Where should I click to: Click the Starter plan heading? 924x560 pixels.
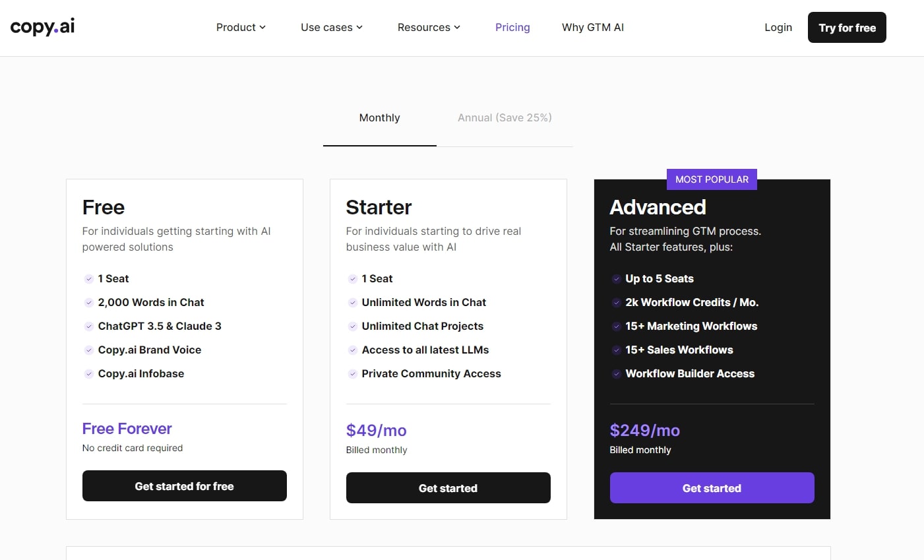379,207
